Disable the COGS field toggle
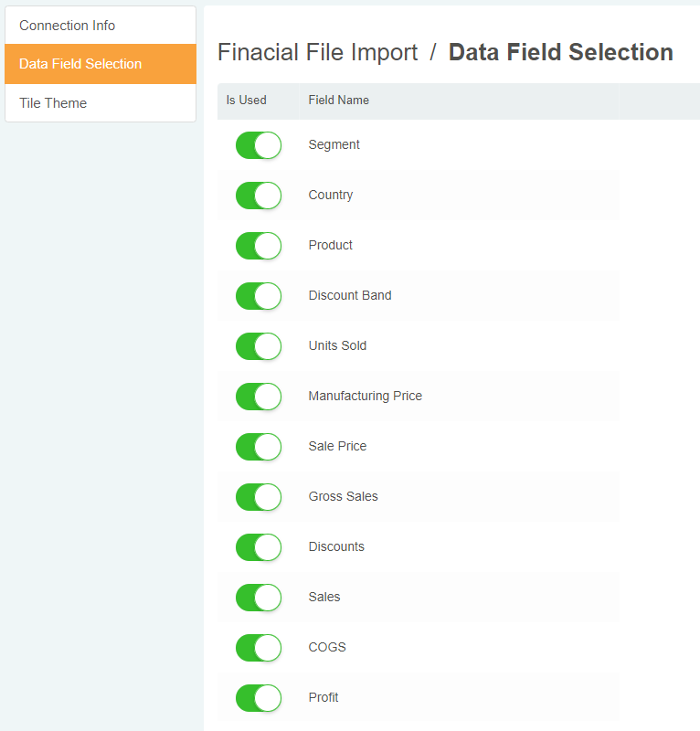The width and height of the screenshot is (700, 731). coord(258,648)
